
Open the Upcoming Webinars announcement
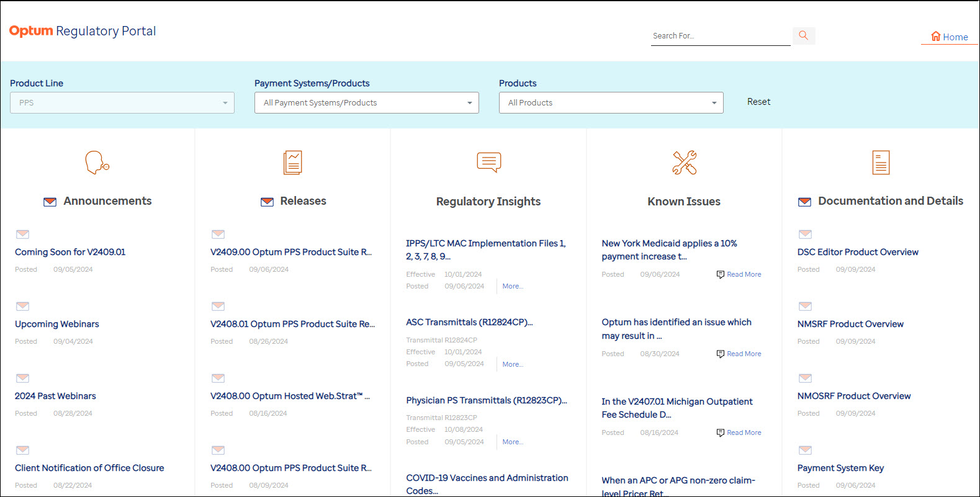tap(57, 324)
